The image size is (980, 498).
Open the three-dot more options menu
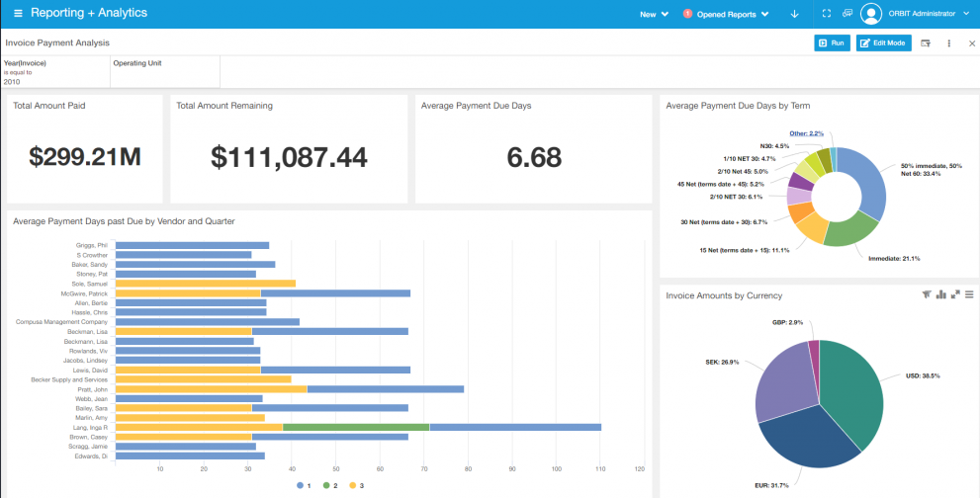[x=949, y=43]
